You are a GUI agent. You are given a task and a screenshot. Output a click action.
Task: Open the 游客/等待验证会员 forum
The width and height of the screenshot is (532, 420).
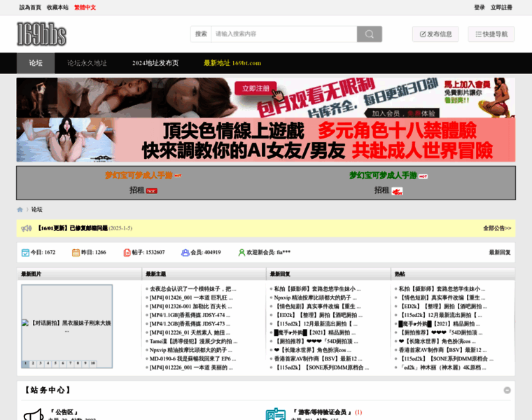[x=322, y=412]
